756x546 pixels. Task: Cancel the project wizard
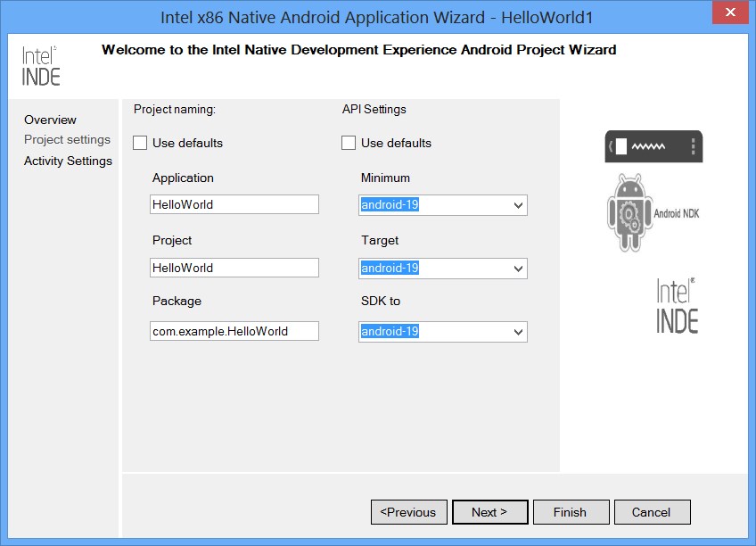pyautogui.click(x=651, y=512)
